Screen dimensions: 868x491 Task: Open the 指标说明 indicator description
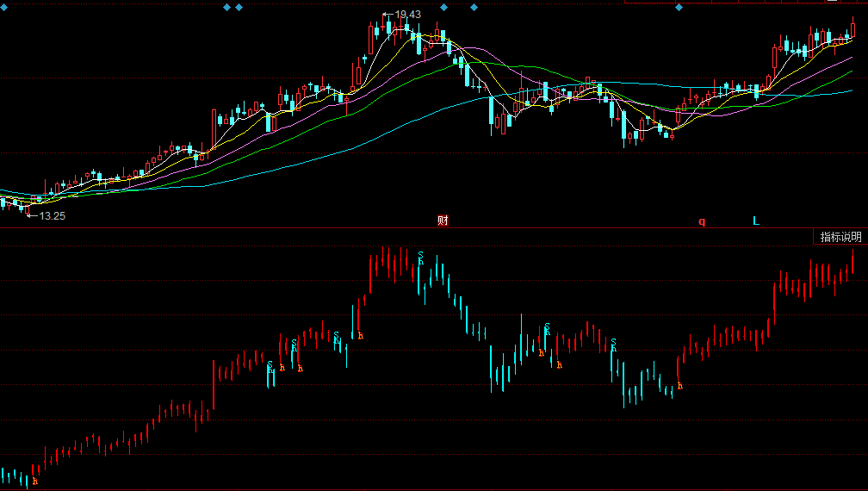pyautogui.click(x=840, y=237)
